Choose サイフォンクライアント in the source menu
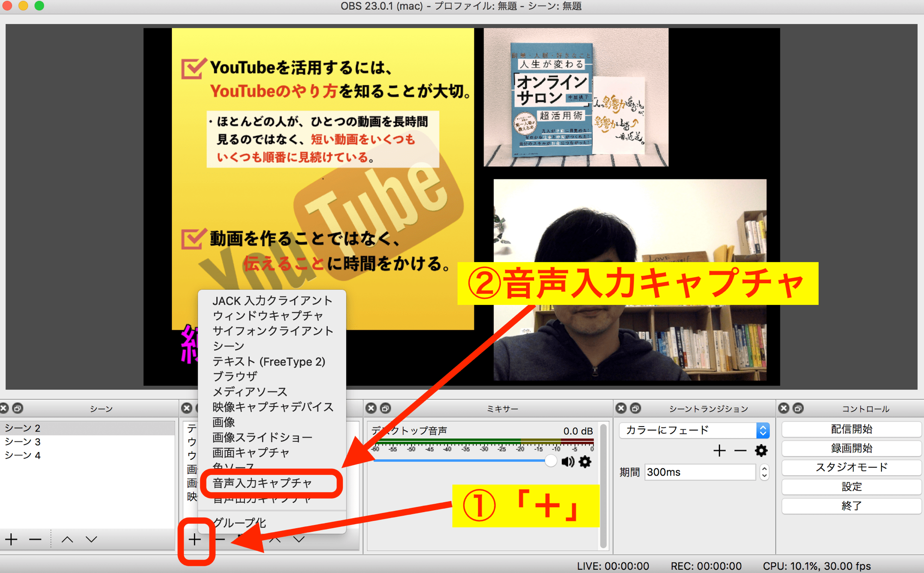 [x=272, y=331]
